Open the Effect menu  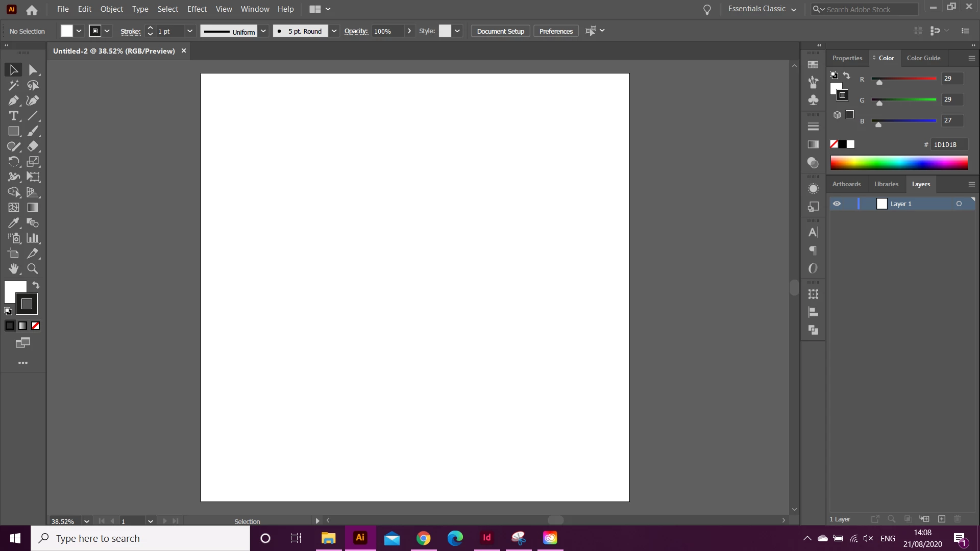pyautogui.click(x=197, y=9)
